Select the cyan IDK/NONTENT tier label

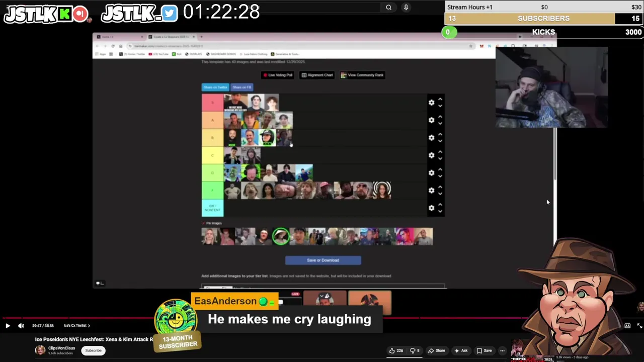click(212, 208)
